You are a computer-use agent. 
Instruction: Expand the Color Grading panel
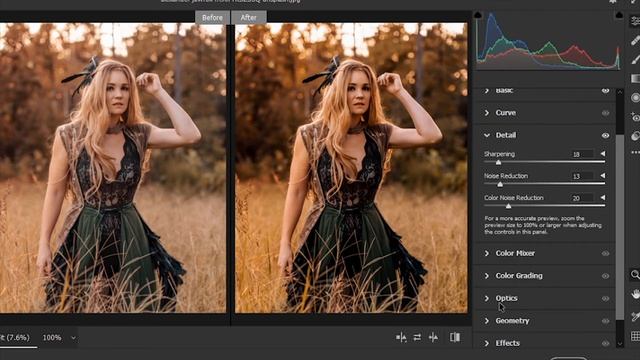(487, 276)
